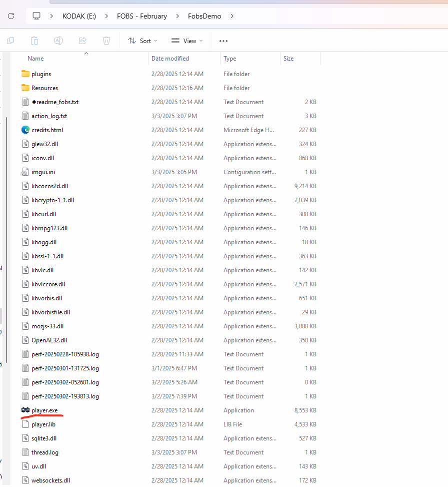The image size is (448, 487).
Task: Open the Sort dropdown menu
Action: [142, 41]
